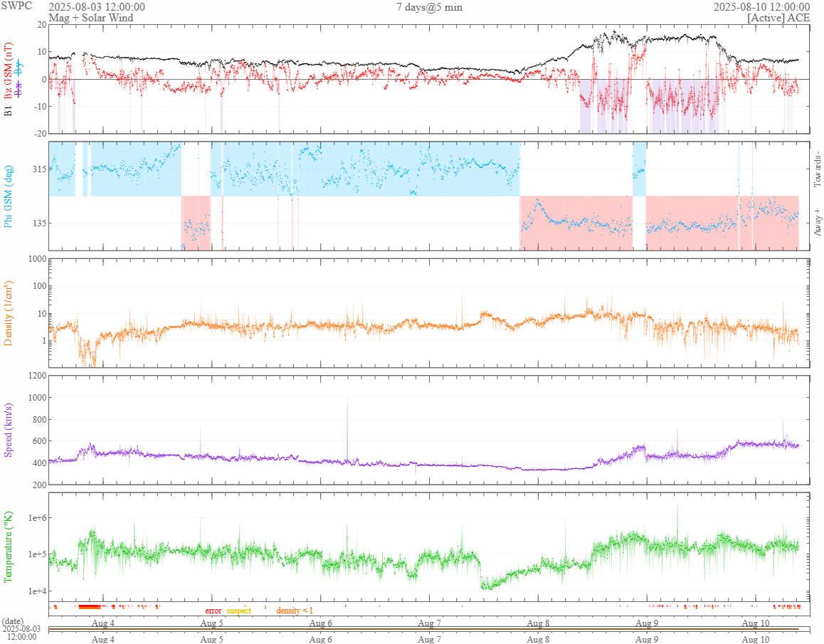The image size is (824, 644).
Task: Click the SWPC label in the header
Action: 17,6
